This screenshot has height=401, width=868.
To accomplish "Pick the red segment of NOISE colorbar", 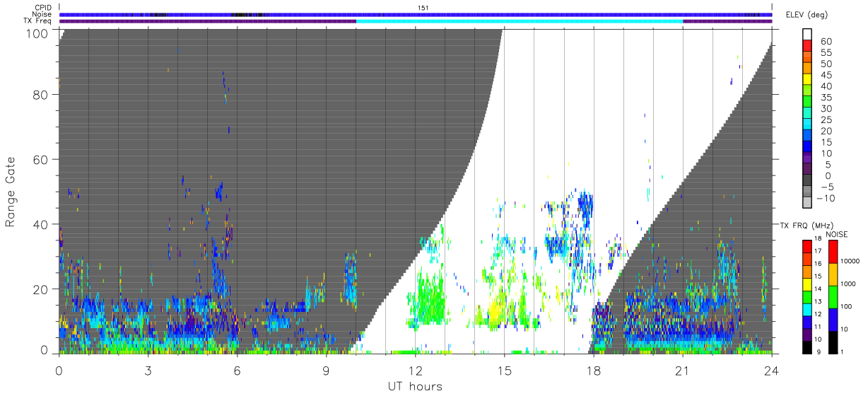I will click(832, 250).
